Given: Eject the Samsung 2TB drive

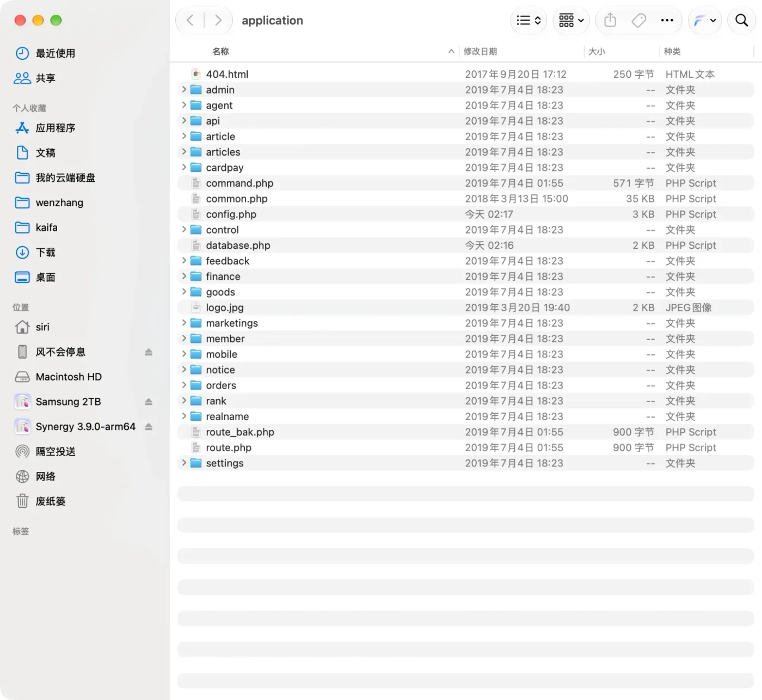Looking at the screenshot, I should coord(149,402).
